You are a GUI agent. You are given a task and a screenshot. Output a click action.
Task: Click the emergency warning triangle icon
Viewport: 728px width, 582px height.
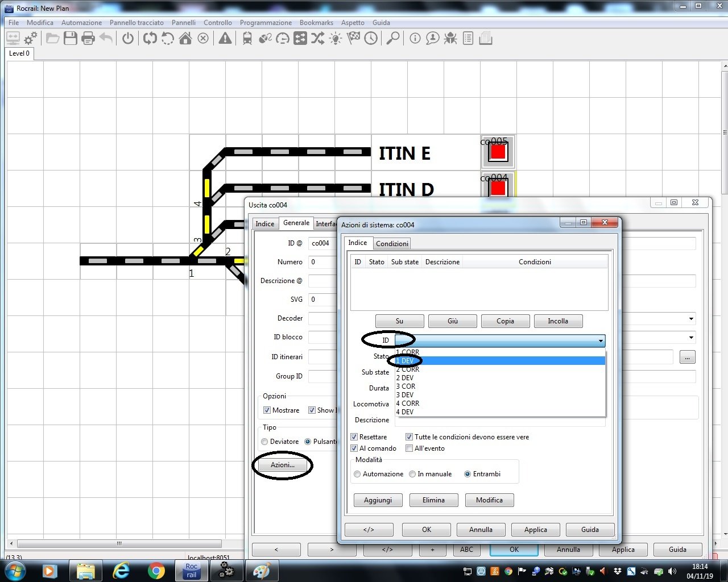click(x=225, y=39)
